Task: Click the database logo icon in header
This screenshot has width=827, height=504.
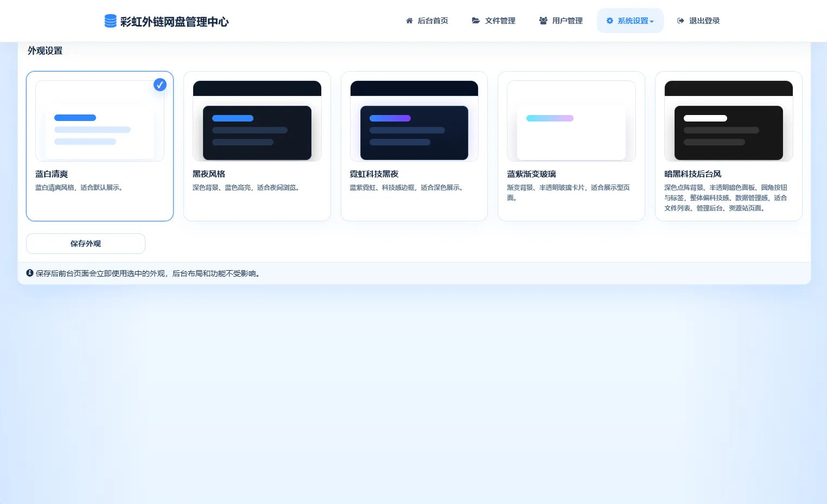Action: [x=110, y=21]
